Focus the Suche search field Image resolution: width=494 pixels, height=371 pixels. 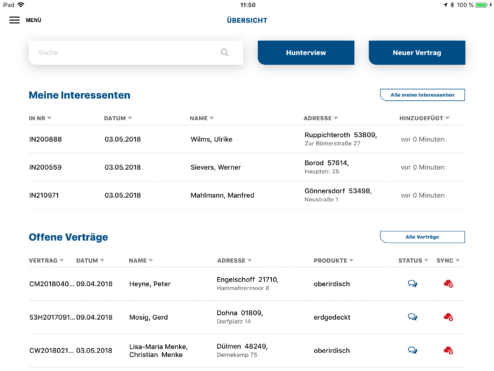tap(136, 53)
